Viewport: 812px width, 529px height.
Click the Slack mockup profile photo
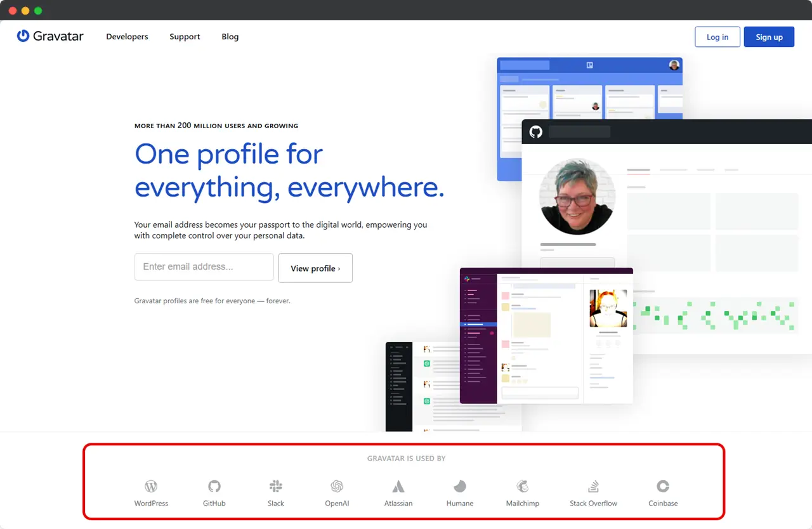point(608,308)
